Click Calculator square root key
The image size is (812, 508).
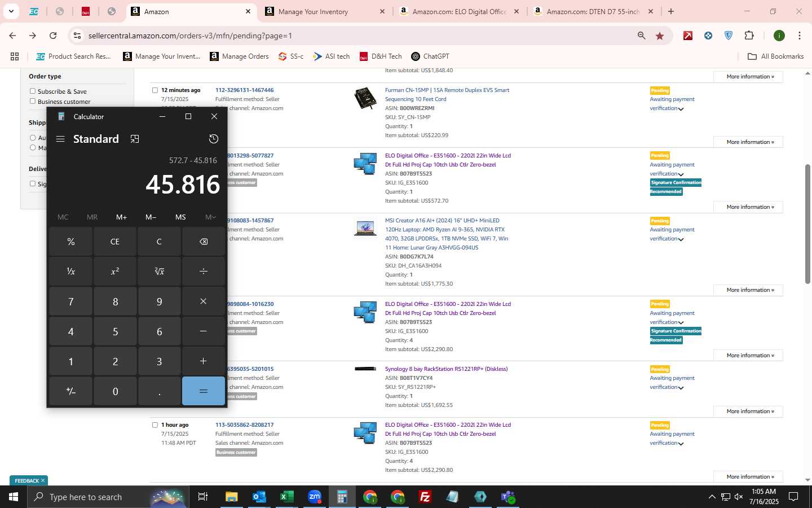(x=160, y=271)
